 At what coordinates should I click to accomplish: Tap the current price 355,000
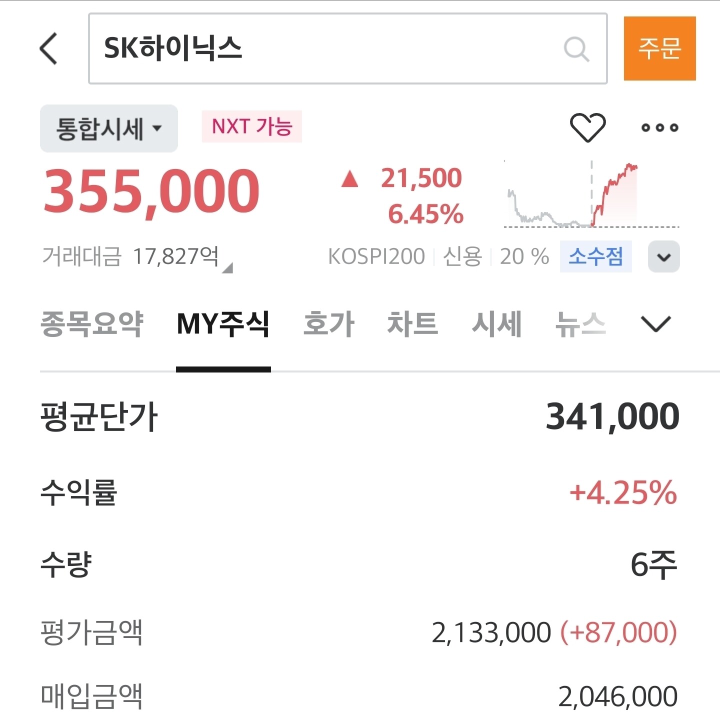[151, 191]
